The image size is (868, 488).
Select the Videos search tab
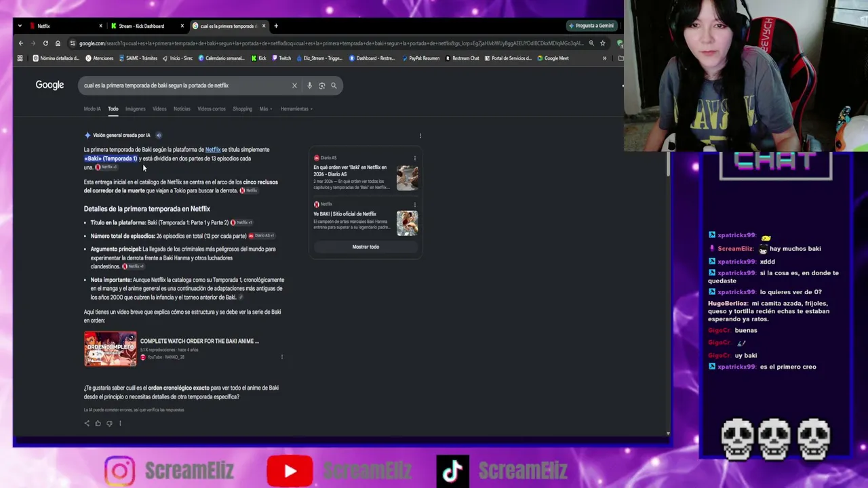pos(159,108)
